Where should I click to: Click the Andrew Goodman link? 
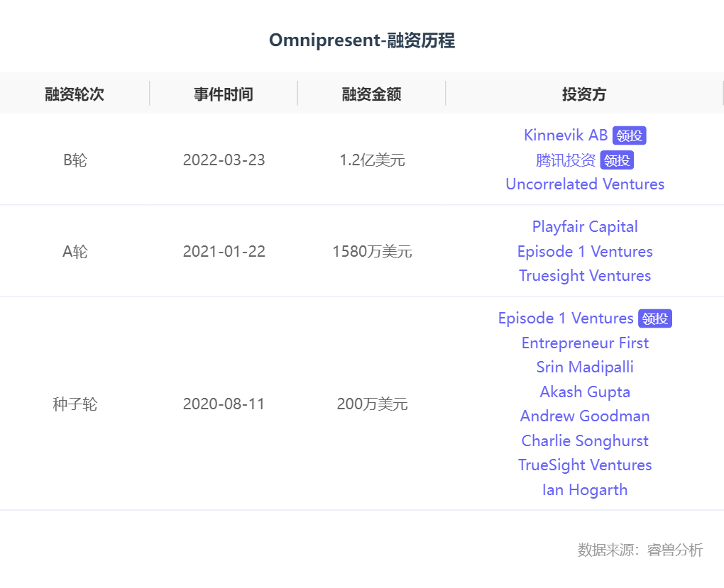[x=585, y=416]
